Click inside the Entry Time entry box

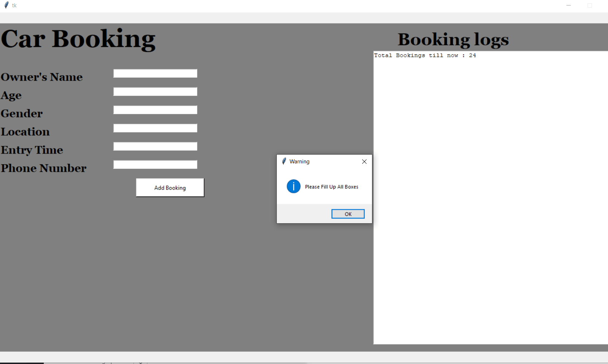coord(155,146)
